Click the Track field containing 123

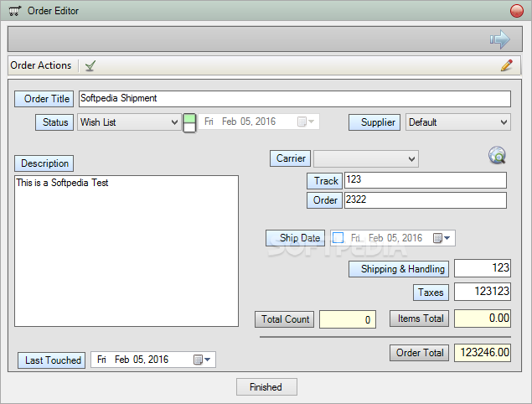coord(426,180)
